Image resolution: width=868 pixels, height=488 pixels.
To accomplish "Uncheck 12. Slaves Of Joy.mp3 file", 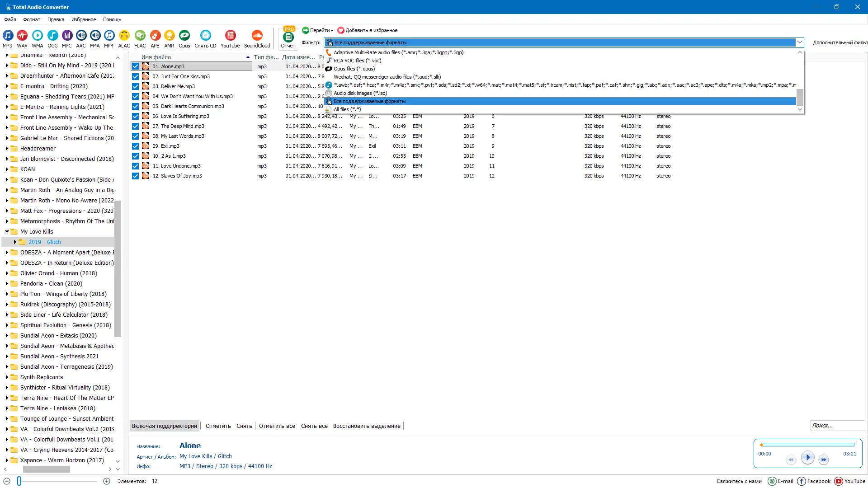I will click(135, 176).
